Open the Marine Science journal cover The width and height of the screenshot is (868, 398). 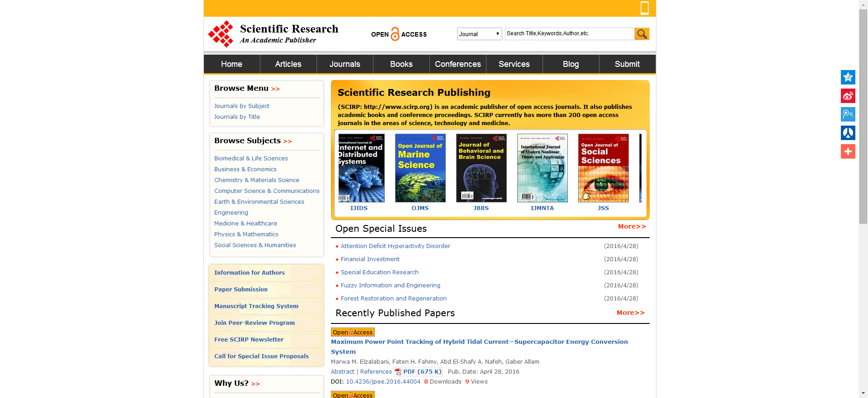[420, 168]
